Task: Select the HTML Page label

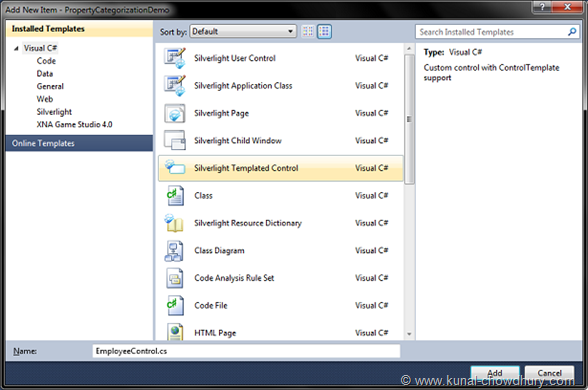Action: [215, 333]
